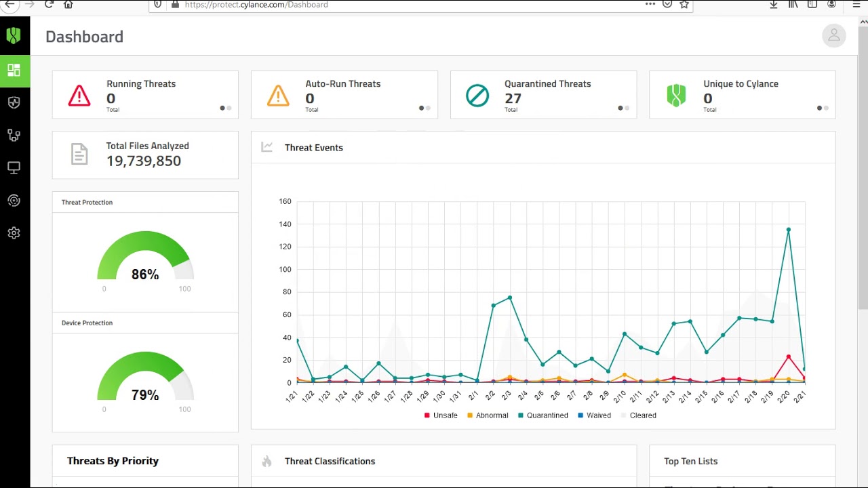The image size is (868, 488).
Task: Toggle the Quarantined series in the chart legend
Action: click(543, 415)
